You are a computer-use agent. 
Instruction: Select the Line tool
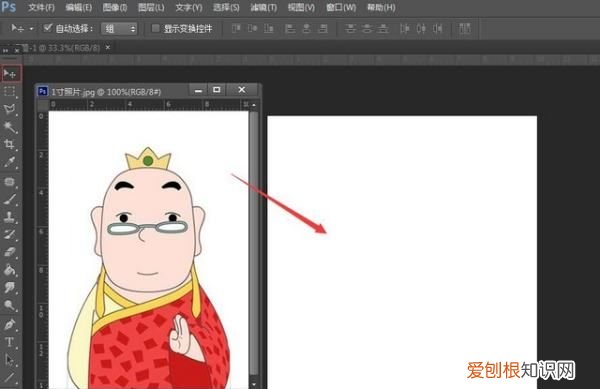[10, 377]
